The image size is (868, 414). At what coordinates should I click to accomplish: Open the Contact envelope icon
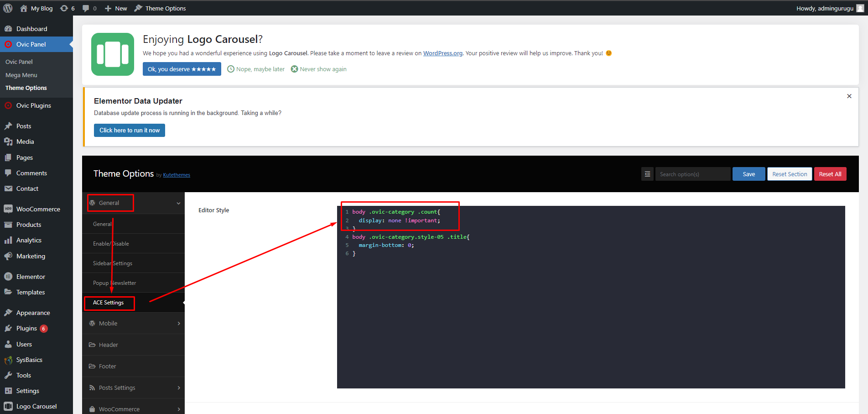8,189
